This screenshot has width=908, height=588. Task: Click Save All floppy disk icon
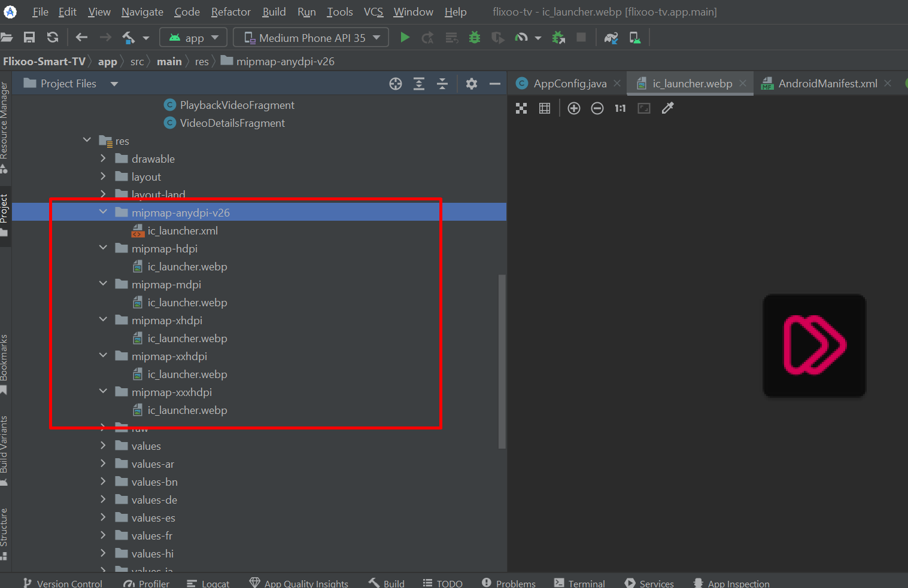[29, 38]
